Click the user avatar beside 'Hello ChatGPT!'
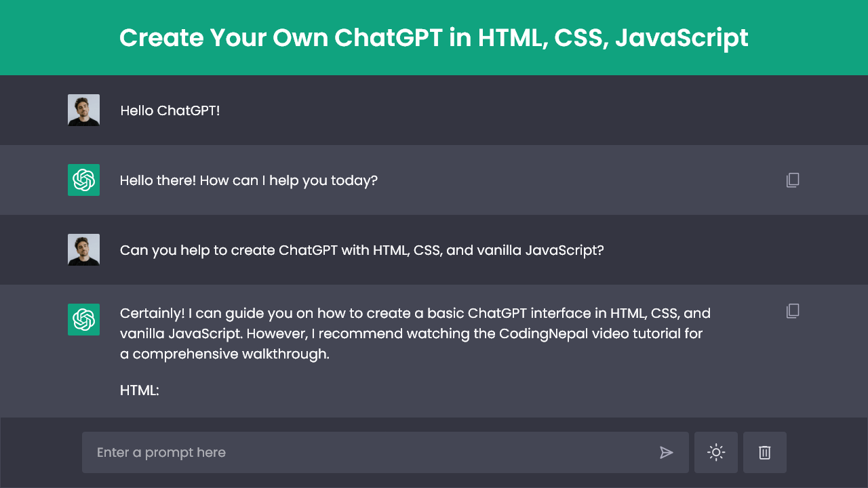Screen dimensions: 868x488 click(83, 109)
